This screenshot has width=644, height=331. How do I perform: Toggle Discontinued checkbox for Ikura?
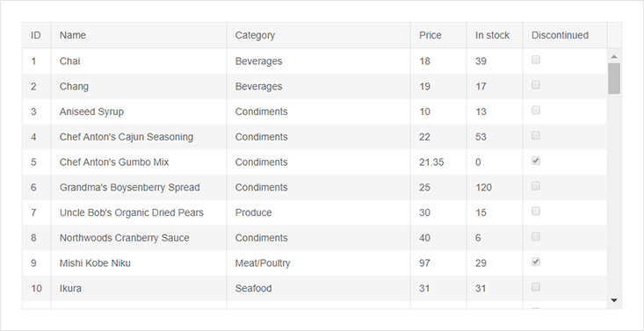click(536, 287)
